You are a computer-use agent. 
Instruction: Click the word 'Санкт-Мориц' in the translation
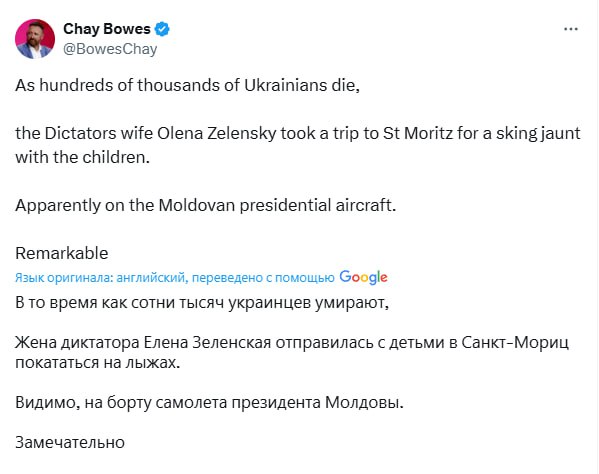(515, 342)
